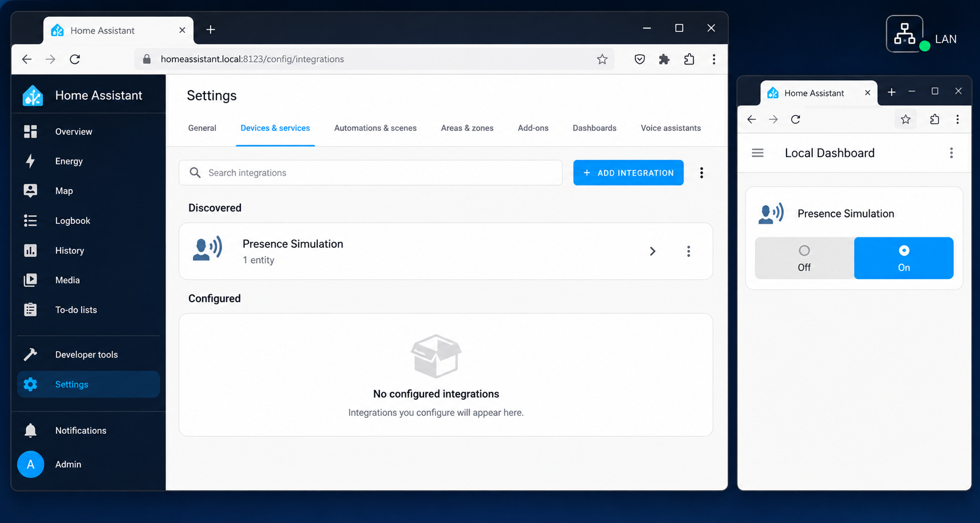Switch to the Voice assistants tab
The height and width of the screenshot is (523, 980).
coord(671,128)
